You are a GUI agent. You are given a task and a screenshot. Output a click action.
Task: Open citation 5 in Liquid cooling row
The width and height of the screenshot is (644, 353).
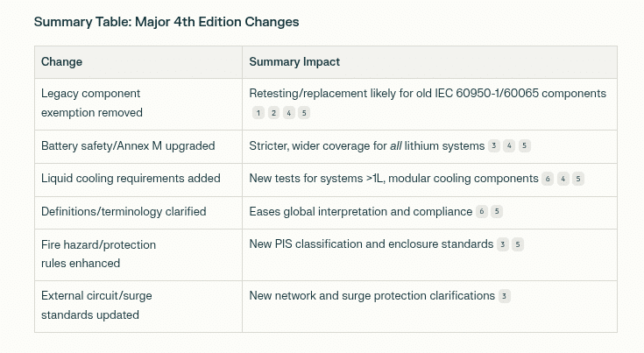[x=578, y=179]
